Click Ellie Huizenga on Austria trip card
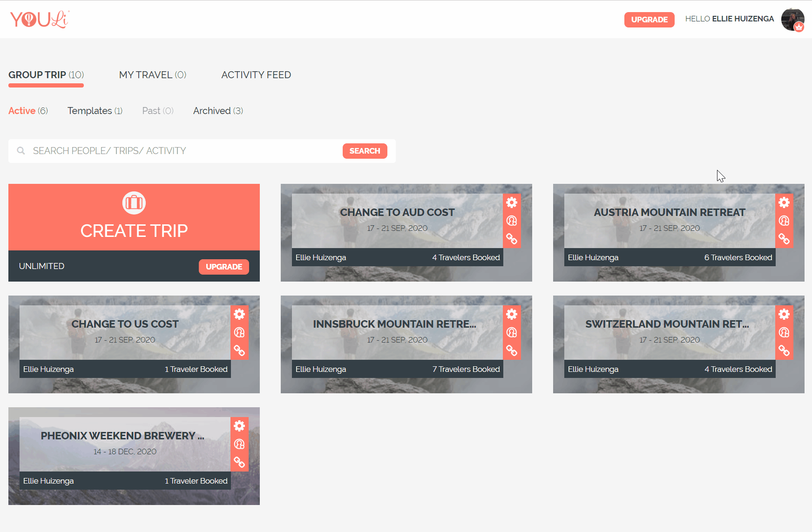 click(x=593, y=257)
